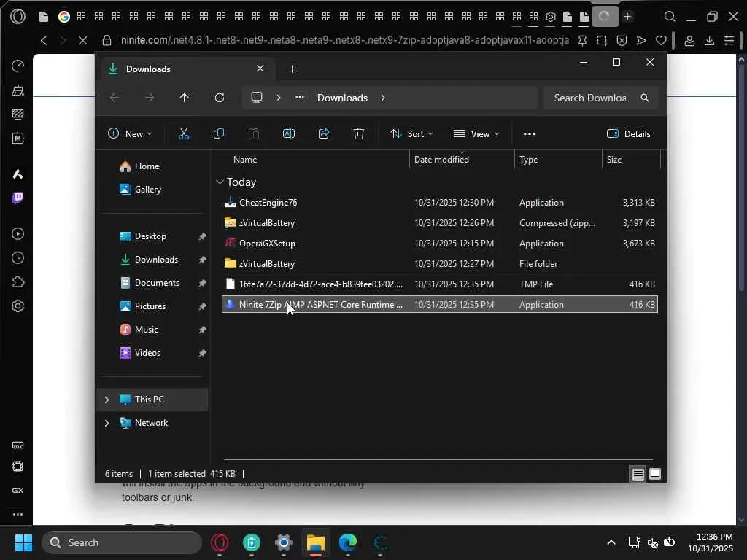Open Opera sidebar player icon
The image size is (747, 560).
(x=18, y=234)
